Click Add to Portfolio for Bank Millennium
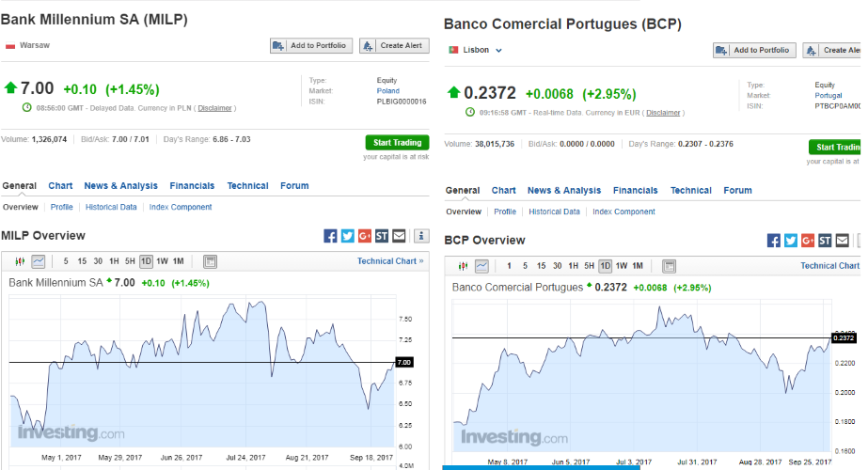 [x=311, y=46]
